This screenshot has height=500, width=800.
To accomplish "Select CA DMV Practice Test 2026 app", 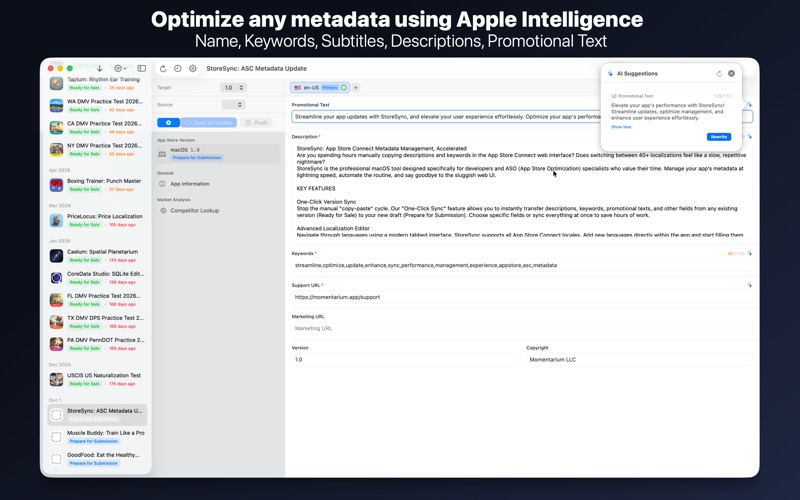I will point(97,127).
